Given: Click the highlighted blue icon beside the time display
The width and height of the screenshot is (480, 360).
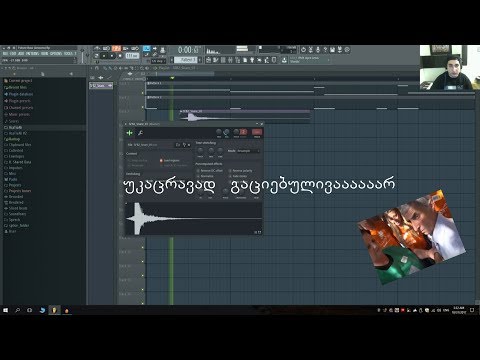Looking at the screenshot, I should [146, 49].
